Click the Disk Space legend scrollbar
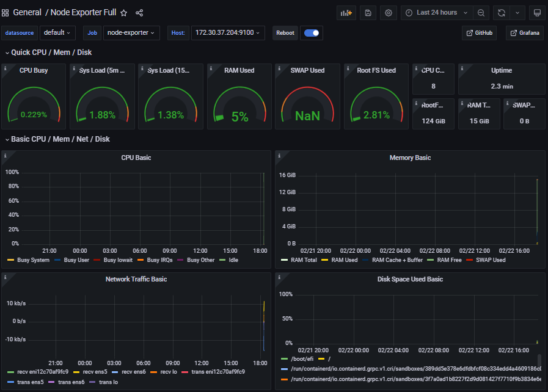Viewport: 548px width, 392px height. pyautogui.click(x=539, y=360)
